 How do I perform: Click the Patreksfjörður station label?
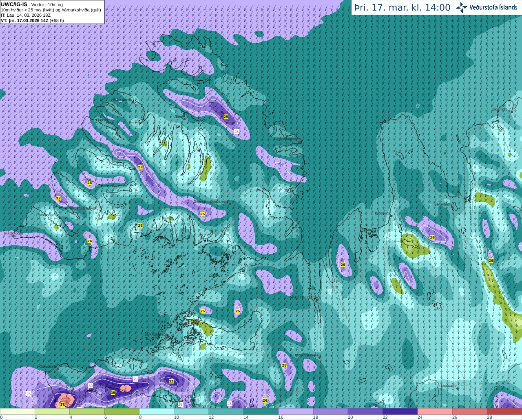point(48,214)
